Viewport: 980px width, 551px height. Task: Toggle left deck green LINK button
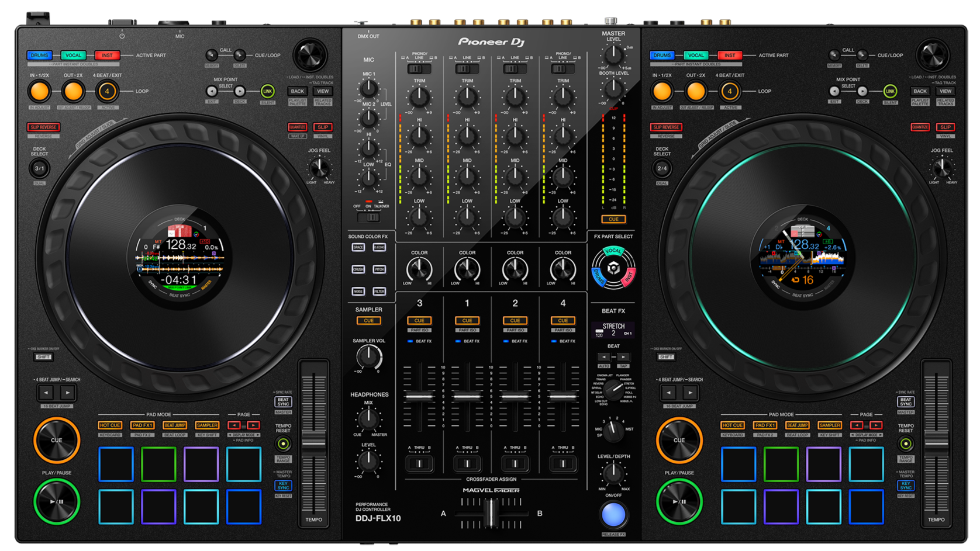(x=267, y=91)
